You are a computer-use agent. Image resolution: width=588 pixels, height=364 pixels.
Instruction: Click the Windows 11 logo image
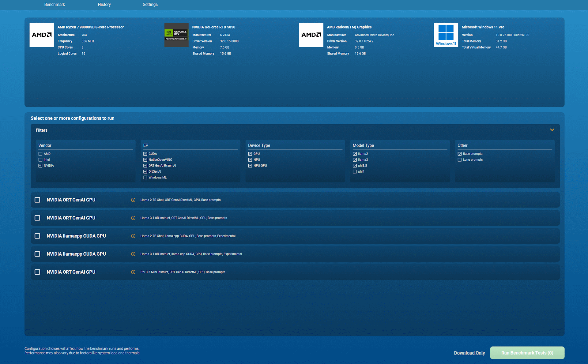(x=446, y=35)
